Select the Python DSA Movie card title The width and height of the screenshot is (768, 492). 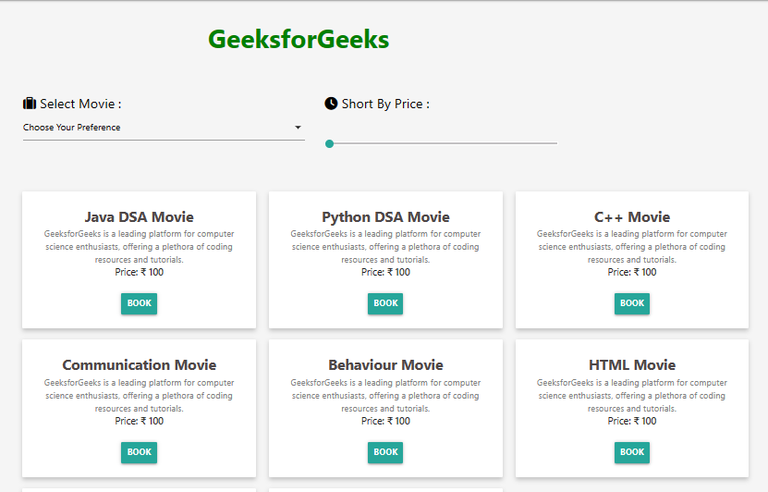[x=385, y=217]
